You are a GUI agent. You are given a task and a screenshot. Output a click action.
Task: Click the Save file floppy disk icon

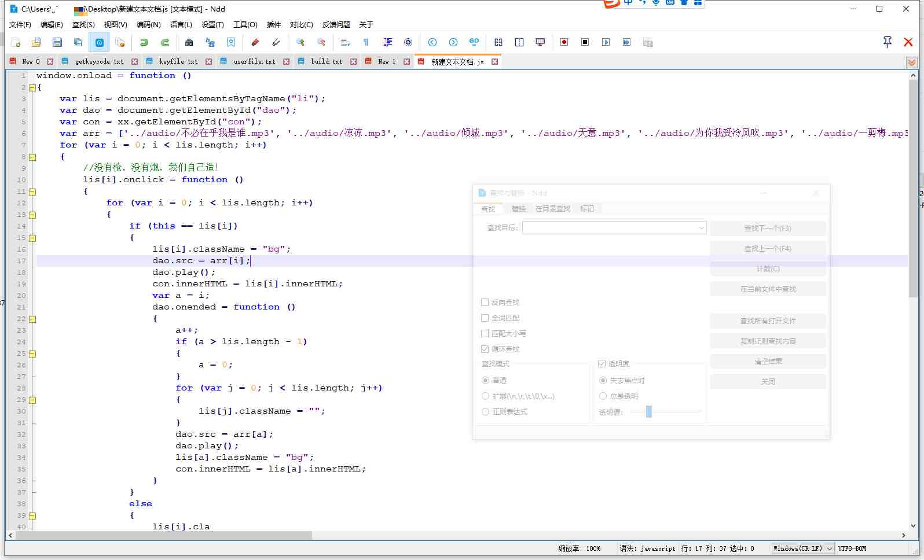[57, 42]
